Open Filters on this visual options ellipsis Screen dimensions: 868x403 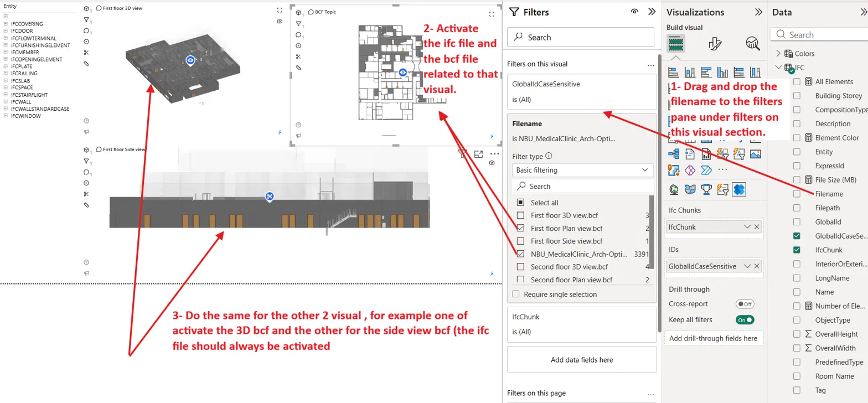point(651,65)
